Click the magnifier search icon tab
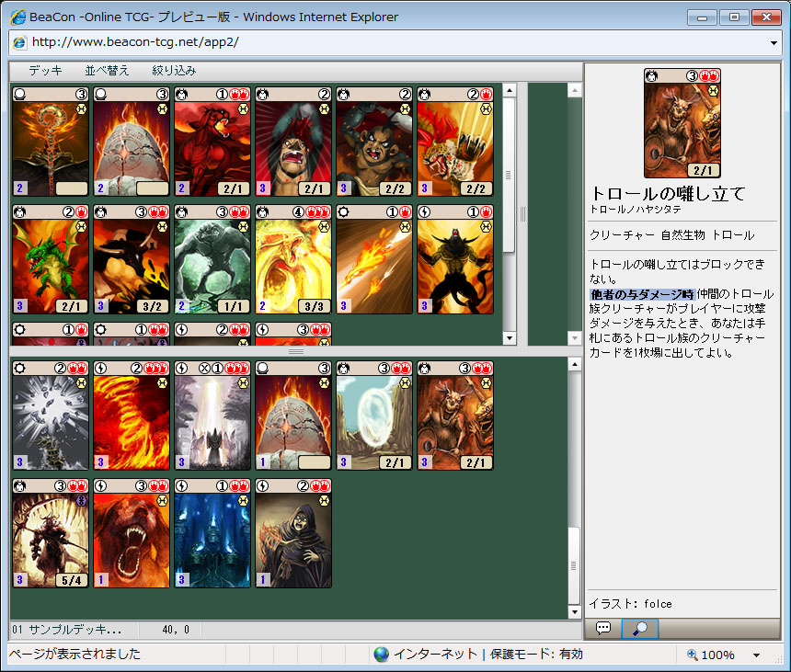 pyautogui.click(x=639, y=629)
